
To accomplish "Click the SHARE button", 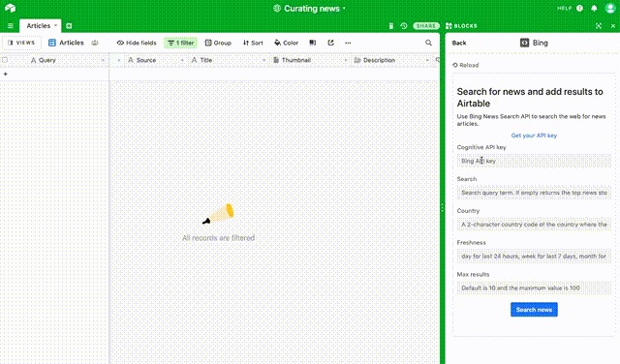I will pos(426,26).
